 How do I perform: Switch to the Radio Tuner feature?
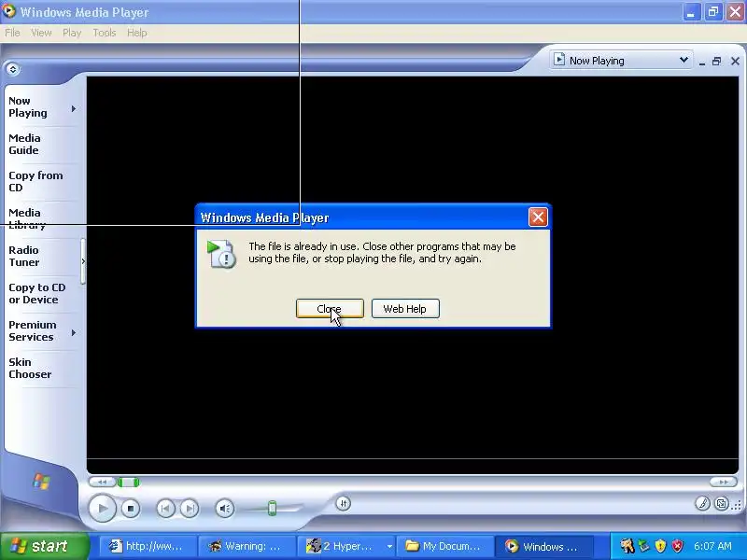[24, 256]
